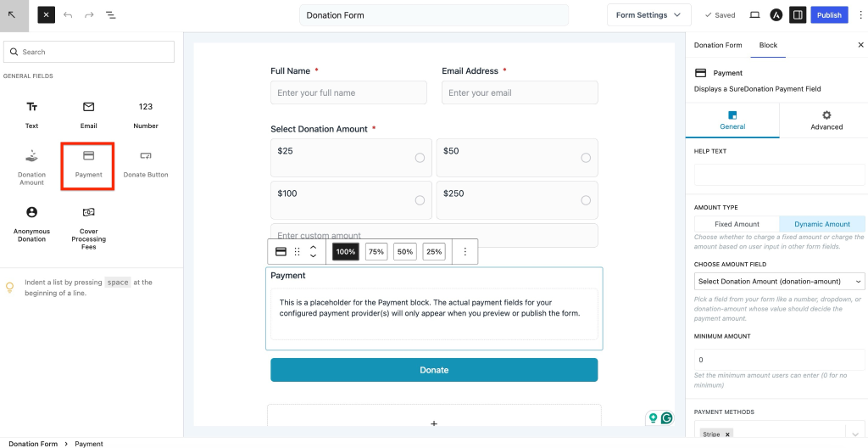This screenshot has width=868, height=448.
Task: Click the Redo arrow icon
Action: click(x=89, y=15)
